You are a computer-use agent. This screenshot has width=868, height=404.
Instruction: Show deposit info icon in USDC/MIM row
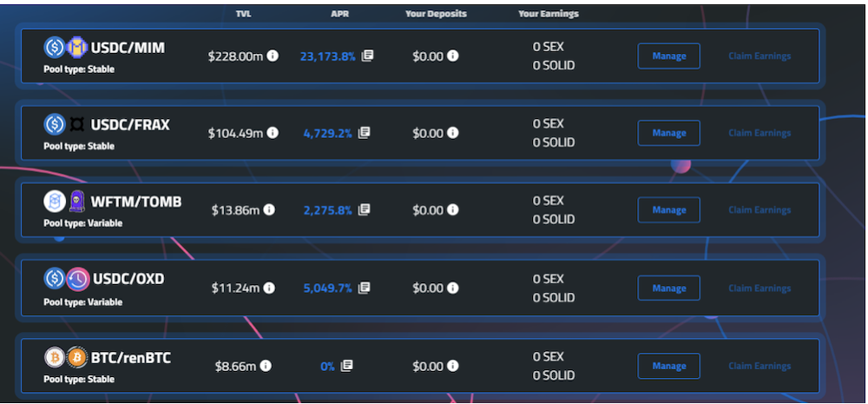coord(453,56)
